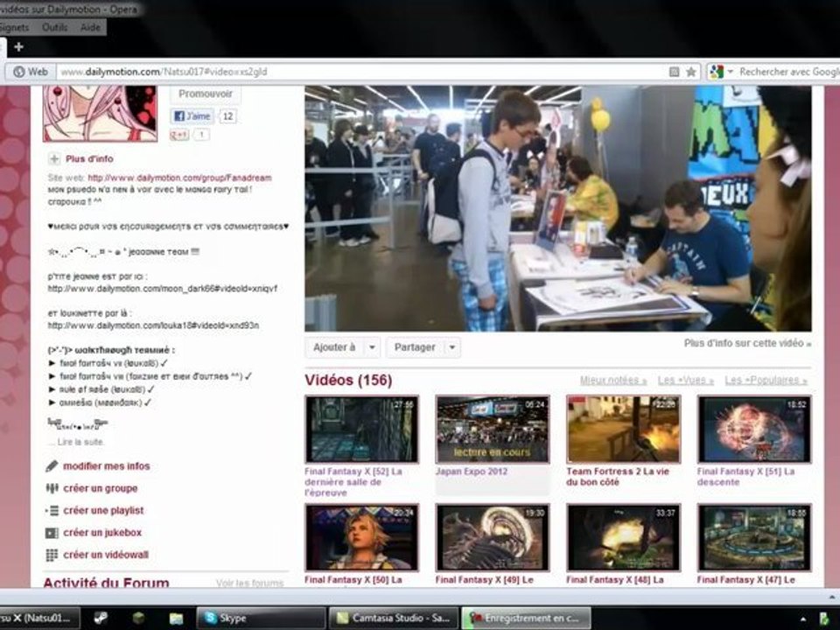Viewport: 840px width, 630px height.
Task: Click the Web globe badge in address bar
Action: pyautogui.click(x=31, y=72)
